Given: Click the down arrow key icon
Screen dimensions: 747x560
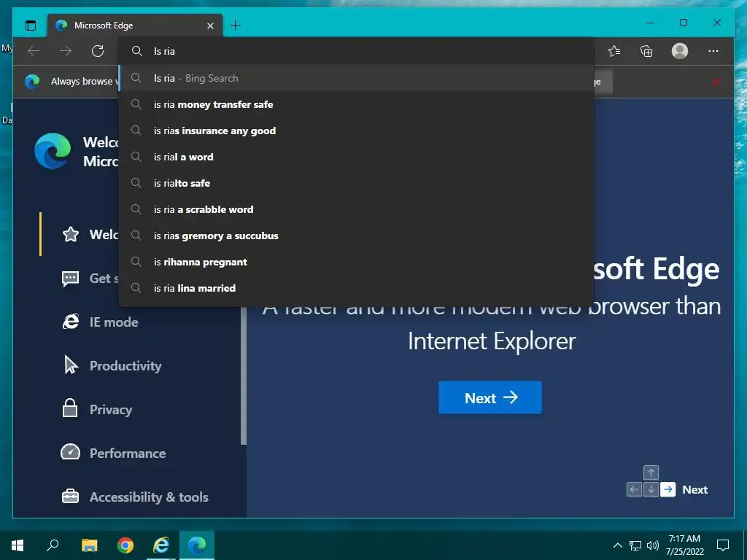Looking at the screenshot, I should click(x=651, y=489).
